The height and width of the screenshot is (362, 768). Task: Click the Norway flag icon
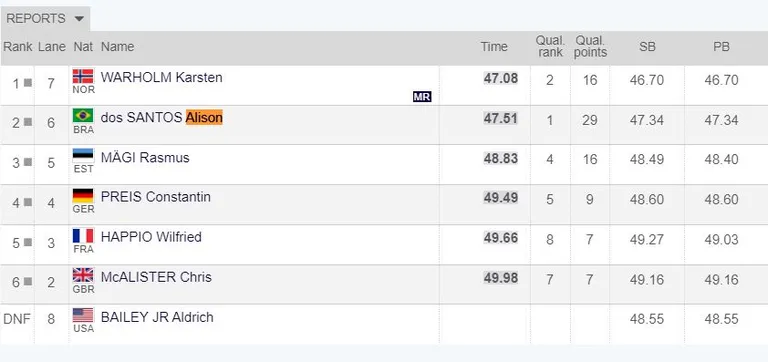click(83, 76)
